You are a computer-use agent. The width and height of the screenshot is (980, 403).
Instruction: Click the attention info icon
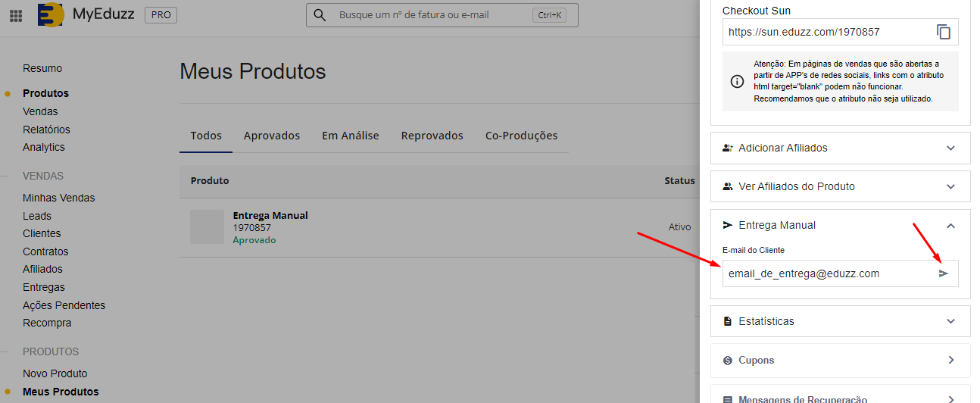point(736,81)
